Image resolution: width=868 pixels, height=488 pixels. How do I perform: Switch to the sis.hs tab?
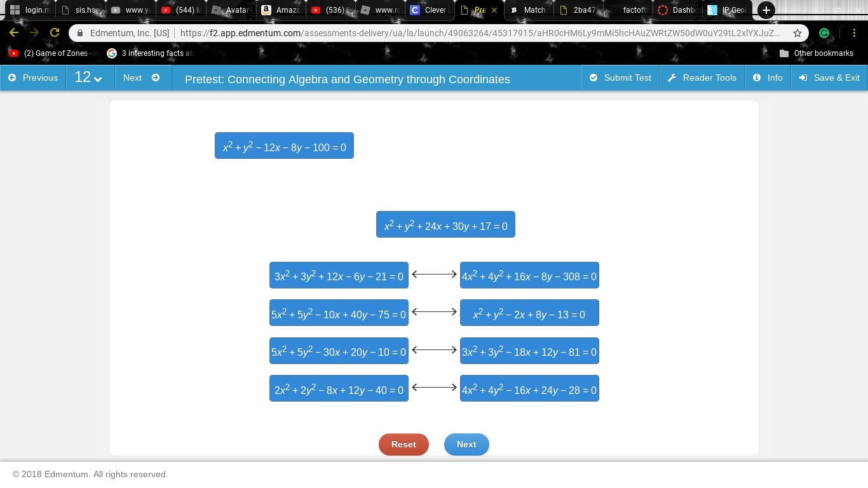[80, 10]
